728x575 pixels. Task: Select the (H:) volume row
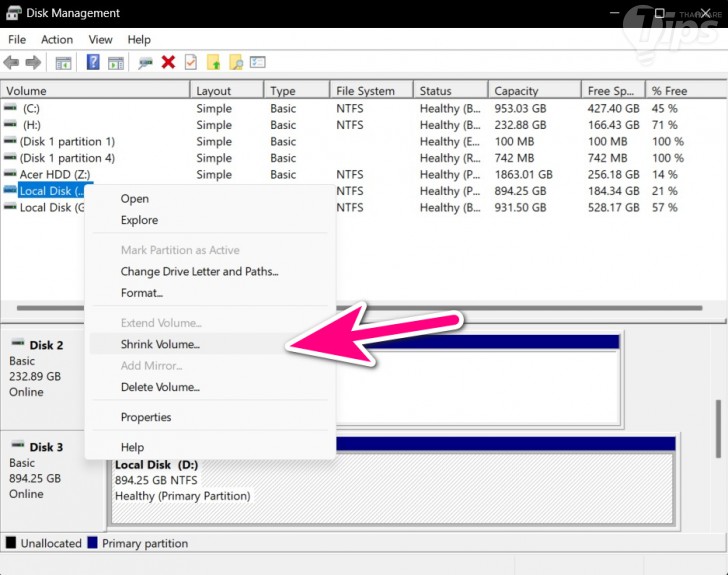click(x=364, y=124)
